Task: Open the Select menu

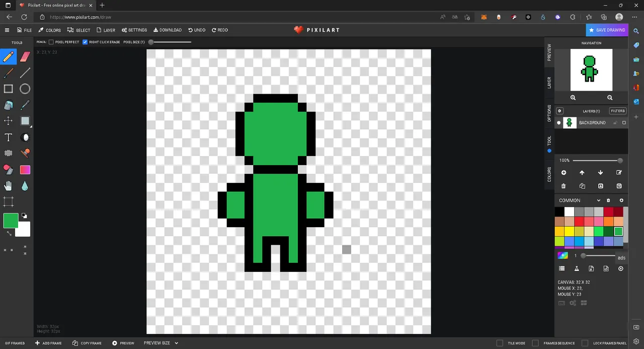Action: [x=79, y=30]
